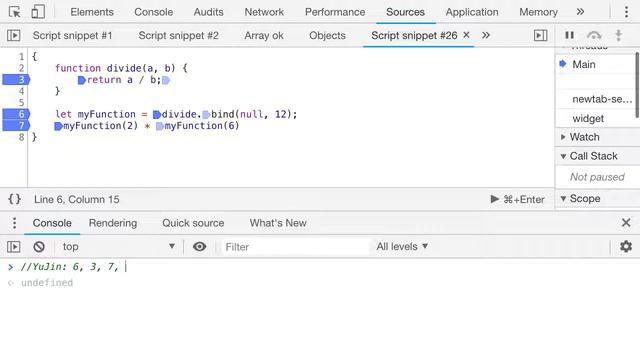Pause script execution
The image size is (640, 360).
point(569,35)
